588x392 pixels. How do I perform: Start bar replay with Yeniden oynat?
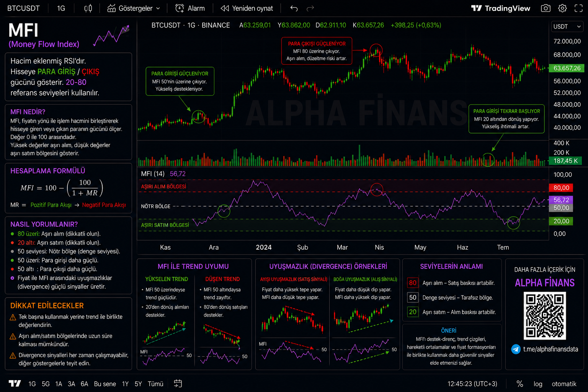247,8
